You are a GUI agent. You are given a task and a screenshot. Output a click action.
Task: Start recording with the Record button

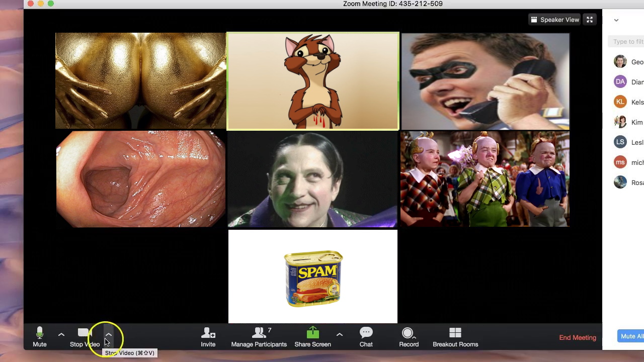tap(408, 337)
